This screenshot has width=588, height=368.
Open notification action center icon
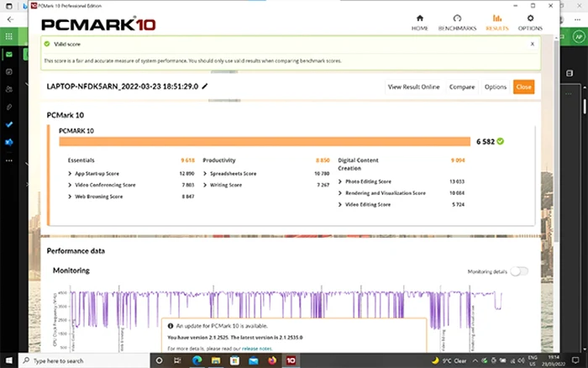[575, 360]
